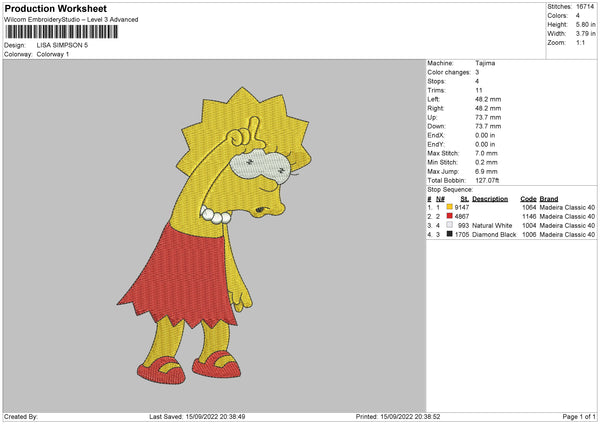Click the Lisa Simpson embroidery design preview

(214, 235)
